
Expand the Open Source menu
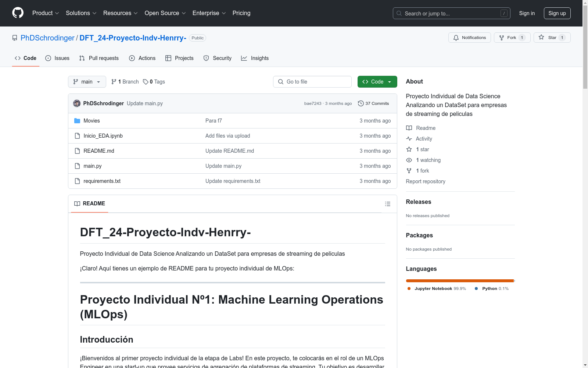165,13
